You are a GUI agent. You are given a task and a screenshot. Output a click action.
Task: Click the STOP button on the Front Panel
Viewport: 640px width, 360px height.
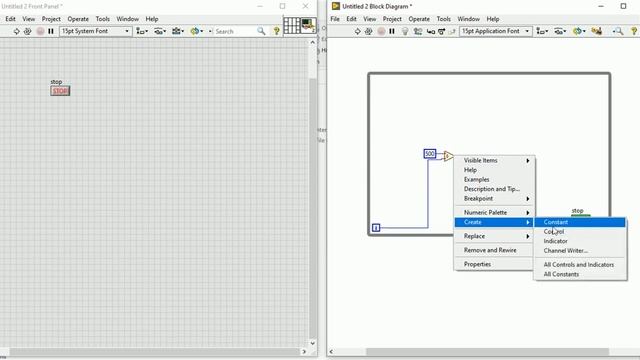[x=60, y=91]
